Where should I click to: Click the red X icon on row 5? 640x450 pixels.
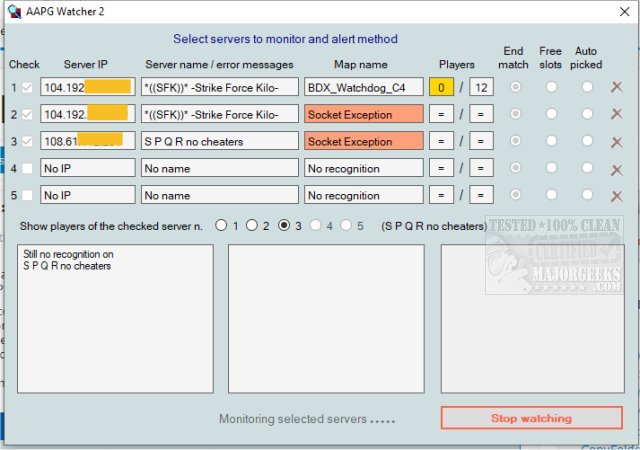616,196
